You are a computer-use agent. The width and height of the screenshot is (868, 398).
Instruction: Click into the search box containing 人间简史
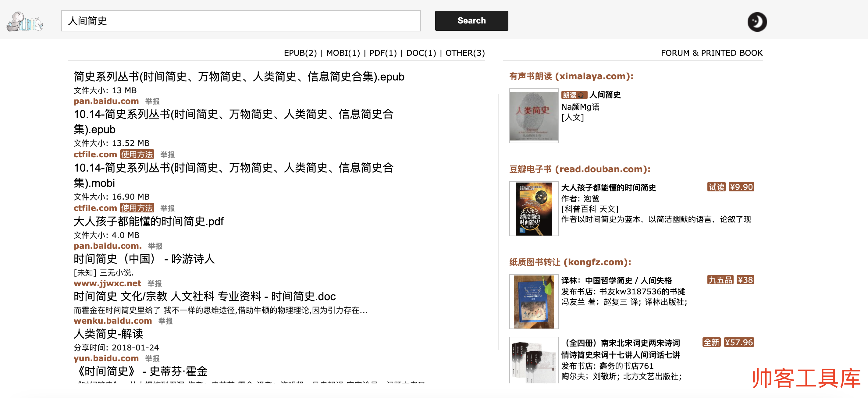click(x=240, y=21)
